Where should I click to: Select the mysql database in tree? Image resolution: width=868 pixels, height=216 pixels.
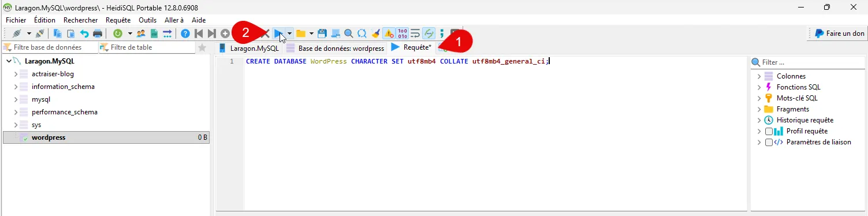(x=41, y=99)
